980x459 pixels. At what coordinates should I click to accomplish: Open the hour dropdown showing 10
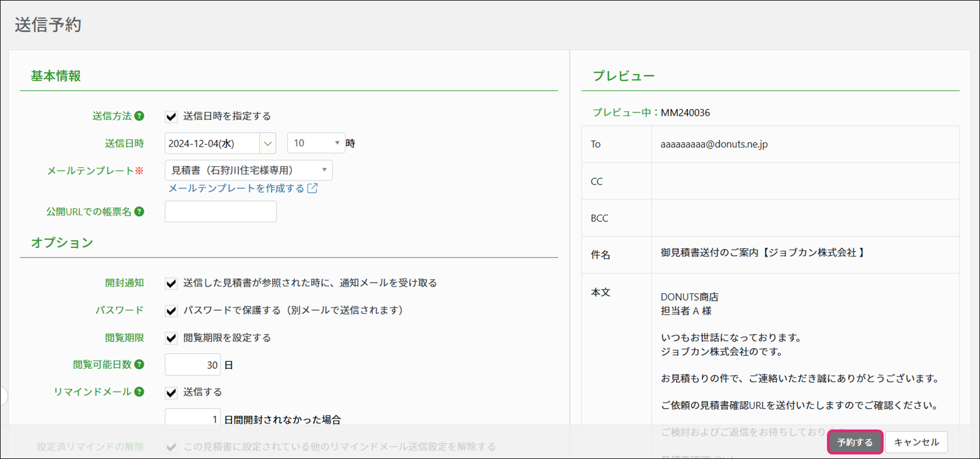coord(316,144)
